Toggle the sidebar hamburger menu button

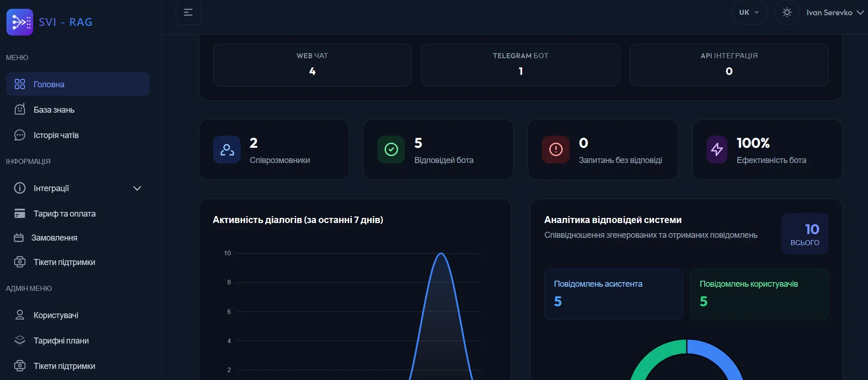tap(188, 12)
